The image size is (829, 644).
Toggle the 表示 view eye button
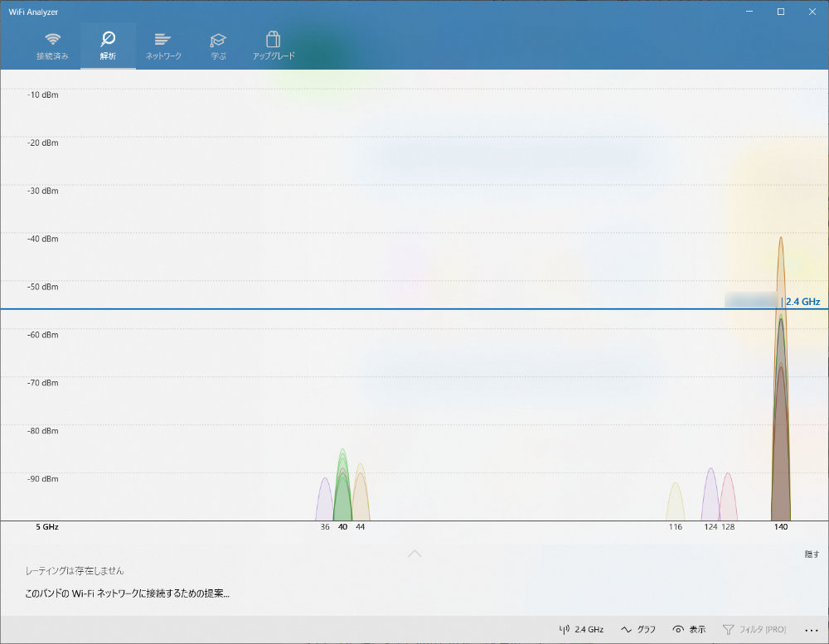(689, 629)
